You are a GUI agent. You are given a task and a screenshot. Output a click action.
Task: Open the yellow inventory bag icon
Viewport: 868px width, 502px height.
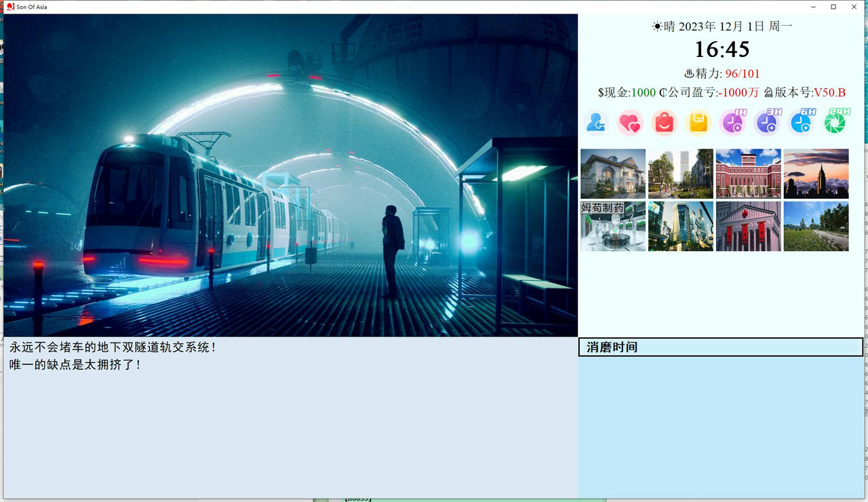pyautogui.click(x=698, y=123)
